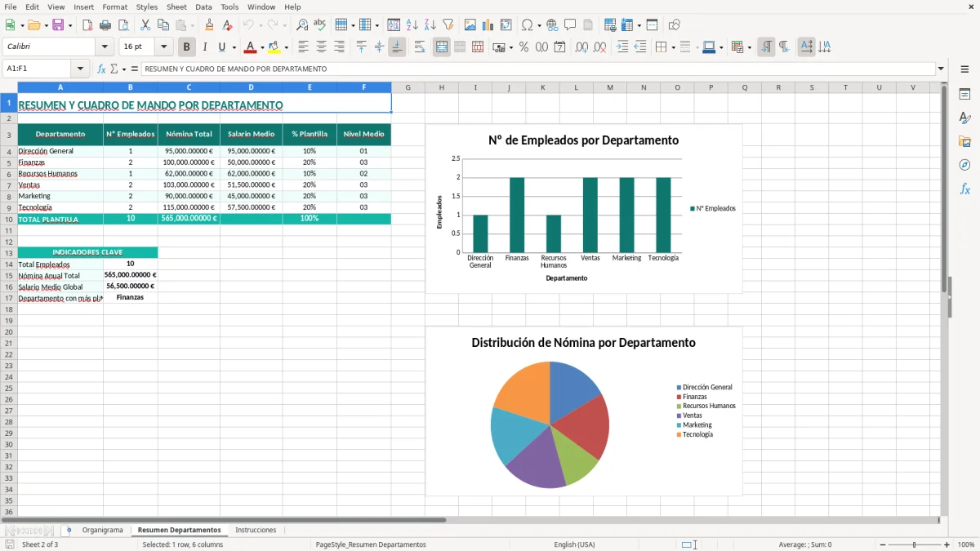Expand the special character dropdown arrow
This screenshot has width=980, height=551.
coord(538,25)
